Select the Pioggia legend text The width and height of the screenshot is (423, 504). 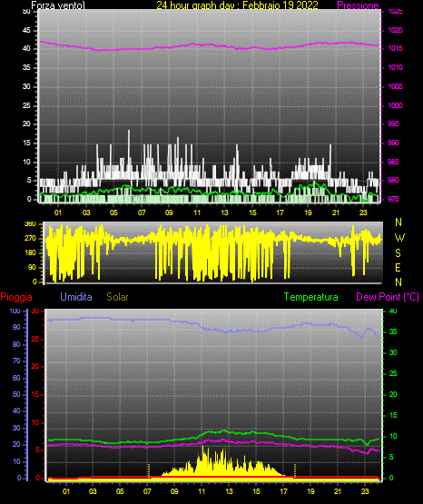click(16, 297)
